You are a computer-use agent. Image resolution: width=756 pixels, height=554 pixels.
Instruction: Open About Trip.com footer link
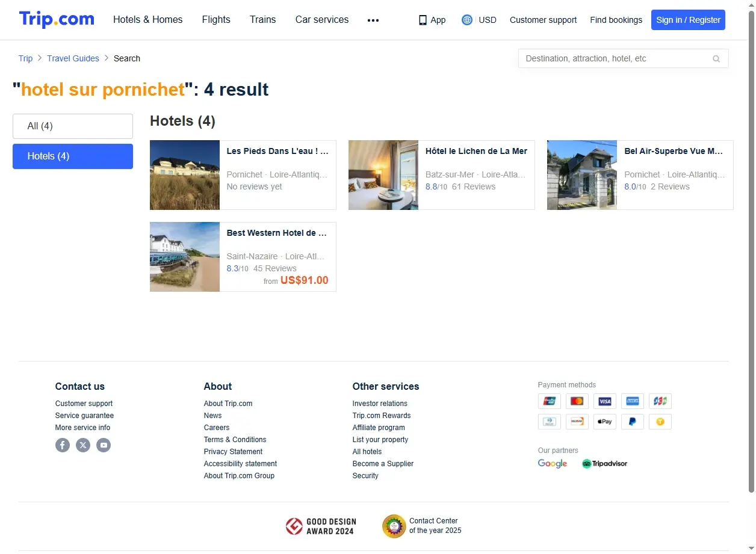coord(228,404)
